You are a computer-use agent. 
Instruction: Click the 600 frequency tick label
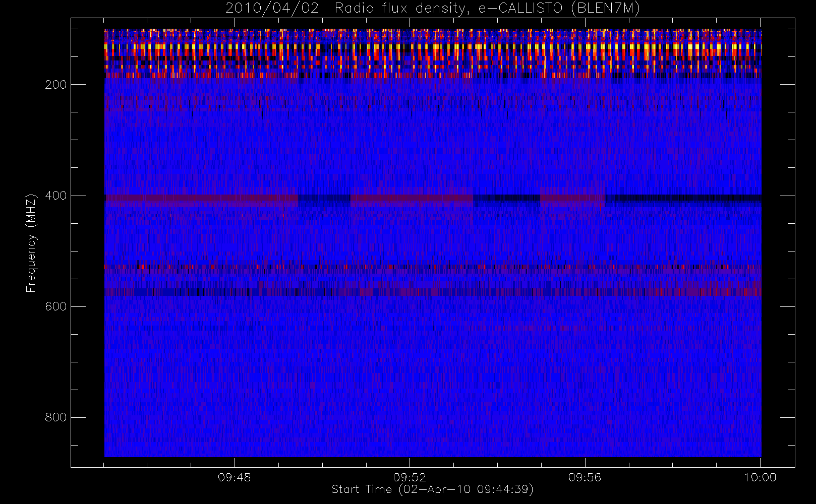point(56,306)
